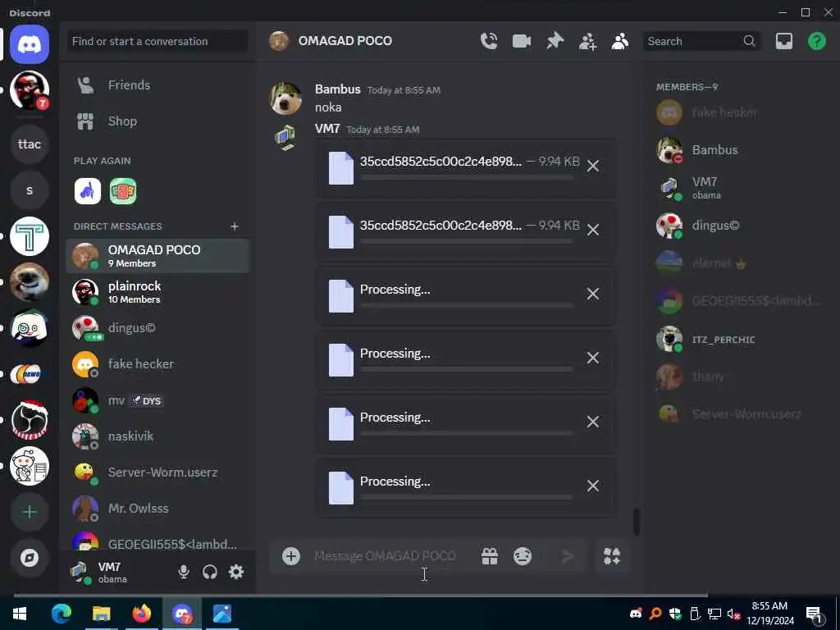Click the VM7 username in the chat
This screenshot has width=840, height=630.
pyautogui.click(x=327, y=129)
